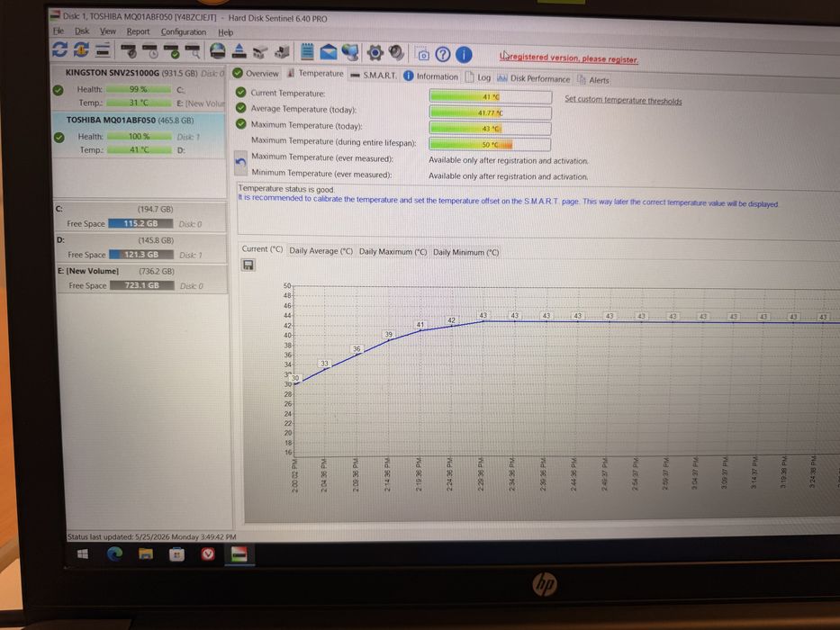Image resolution: width=840 pixels, height=630 pixels.
Task: Select the Daily Maximum (°C) graph tab
Action: pyautogui.click(x=393, y=252)
